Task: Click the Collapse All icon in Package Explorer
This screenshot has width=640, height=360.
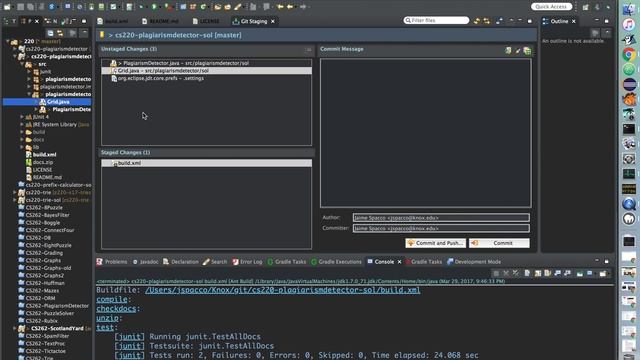Action: [50, 33]
